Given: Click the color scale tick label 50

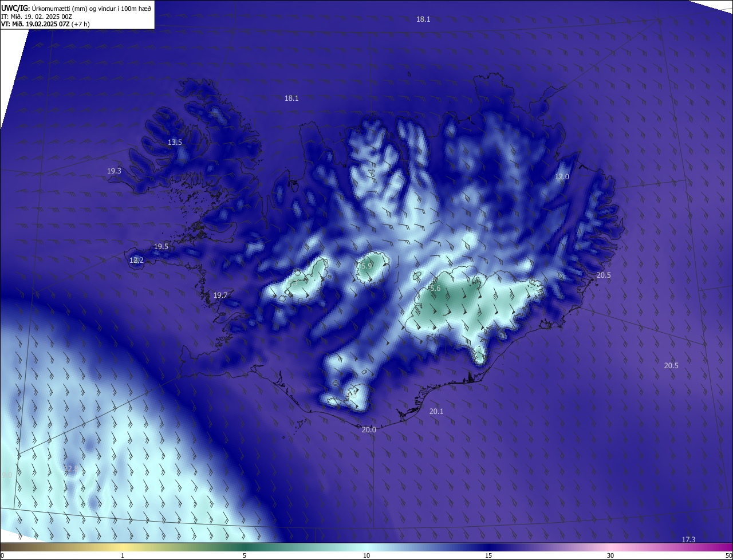Looking at the screenshot, I should (728, 555).
